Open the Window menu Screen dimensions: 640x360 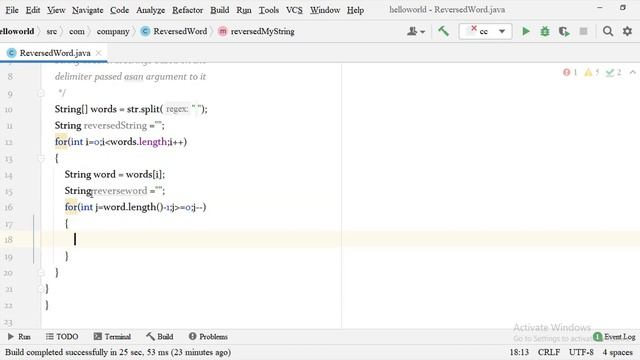point(325,10)
